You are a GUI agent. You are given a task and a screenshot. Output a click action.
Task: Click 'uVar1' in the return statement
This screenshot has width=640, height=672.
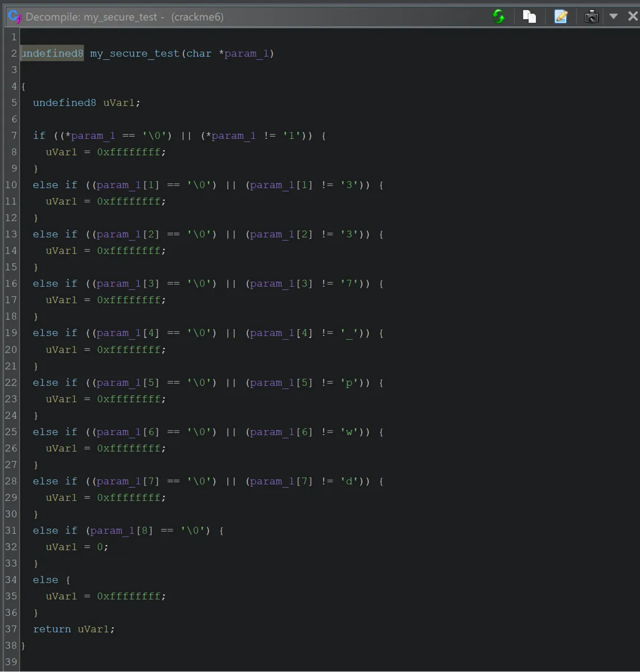93,629
